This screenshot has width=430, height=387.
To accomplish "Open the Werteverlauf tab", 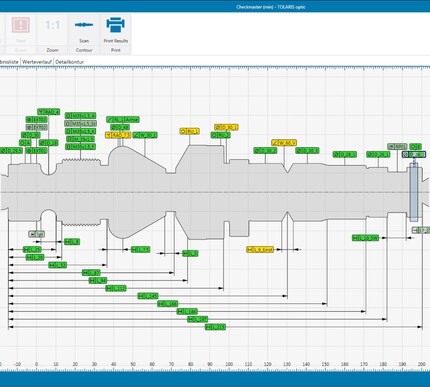I will pyautogui.click(x=37, y=62).
